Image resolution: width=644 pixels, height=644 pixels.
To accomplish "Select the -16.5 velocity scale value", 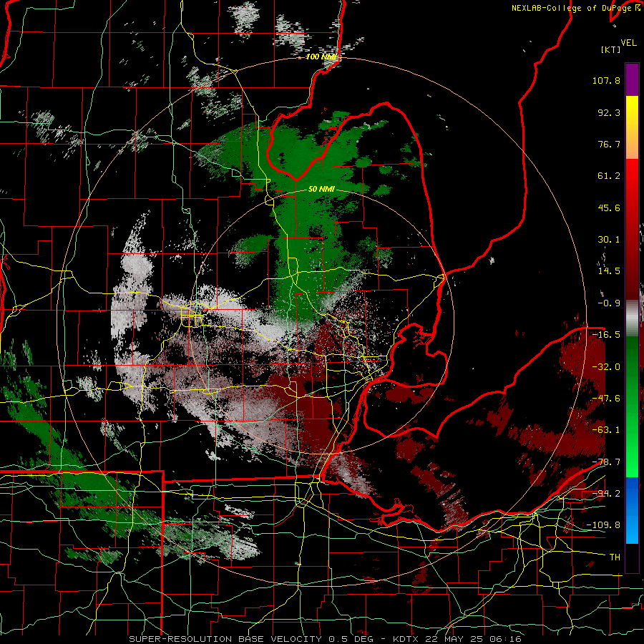I will (606, 335).
